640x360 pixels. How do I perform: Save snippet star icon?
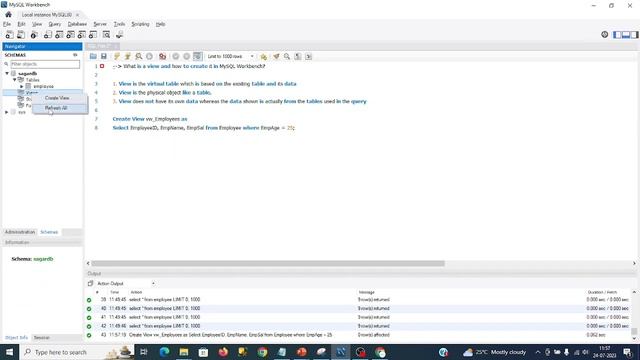pyautogui.click(x=264, y=56)
